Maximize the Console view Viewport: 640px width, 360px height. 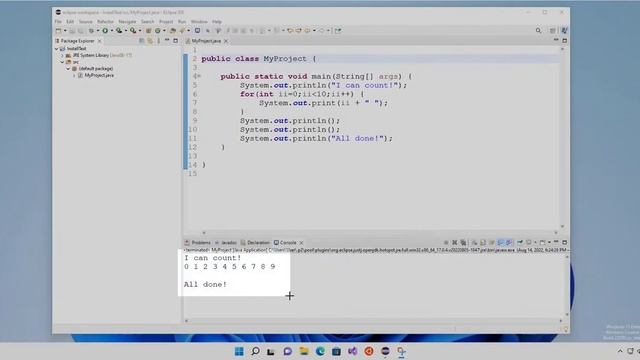(x=564, y=242)
